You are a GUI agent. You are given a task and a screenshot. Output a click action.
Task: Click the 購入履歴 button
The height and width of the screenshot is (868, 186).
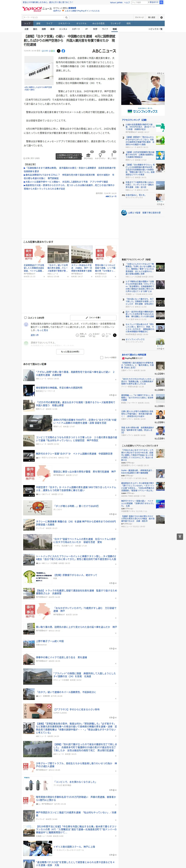[152, 18]
